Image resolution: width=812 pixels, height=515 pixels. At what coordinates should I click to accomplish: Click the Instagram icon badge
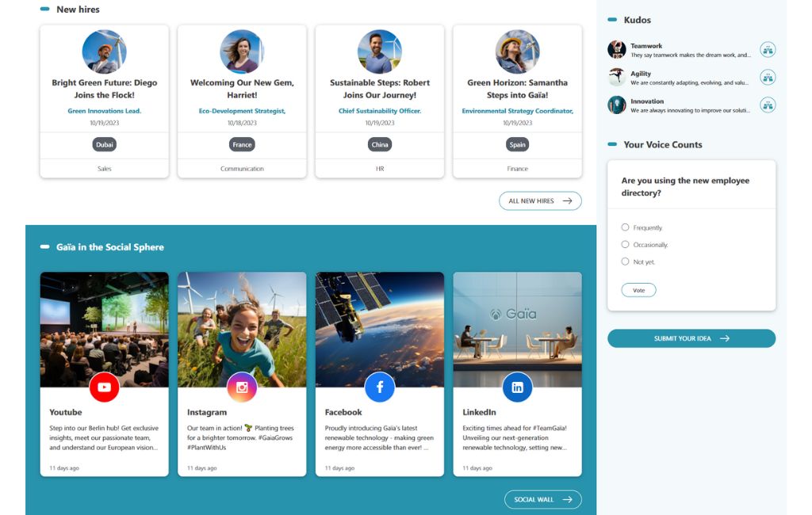242,387
